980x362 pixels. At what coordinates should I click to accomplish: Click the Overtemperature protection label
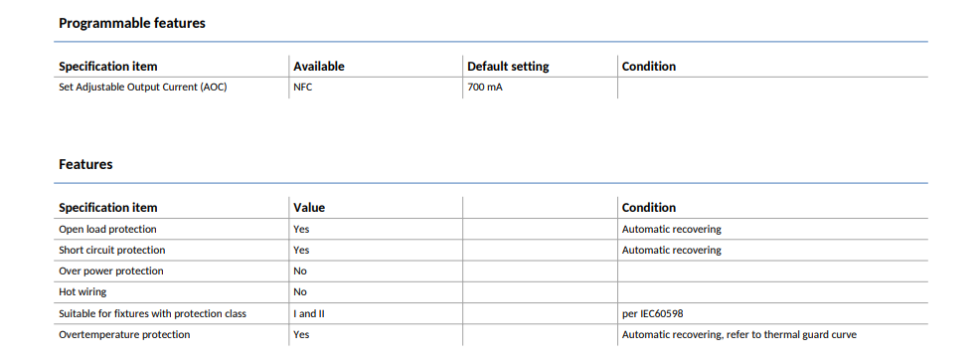click(x=124, y=335)
